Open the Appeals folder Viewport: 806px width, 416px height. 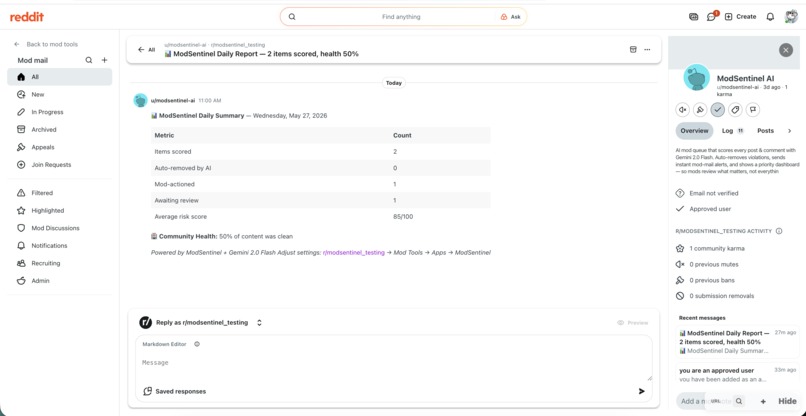[60, 147]
